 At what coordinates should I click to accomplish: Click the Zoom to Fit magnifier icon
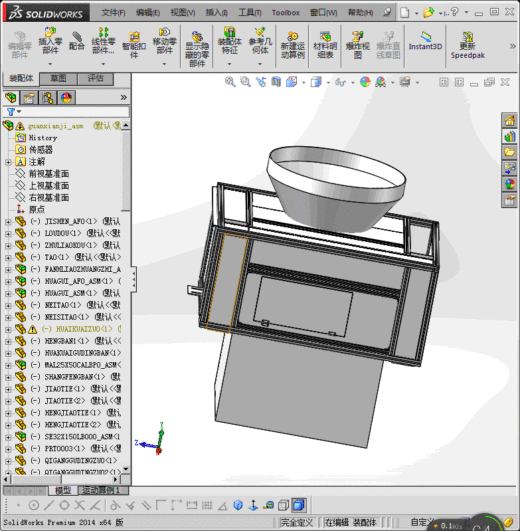click(x=230, y=82)
